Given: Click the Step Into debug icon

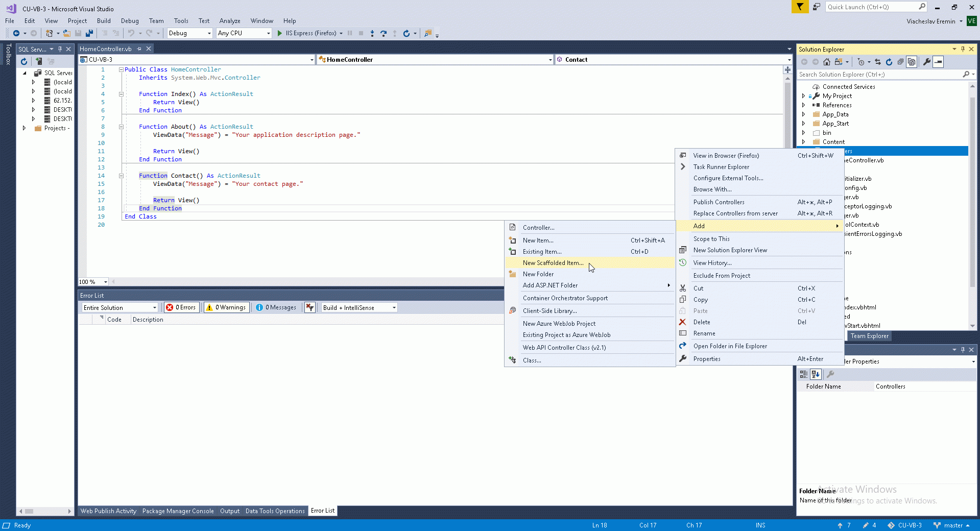Looking at the screenshot, I should pos(372,33).
